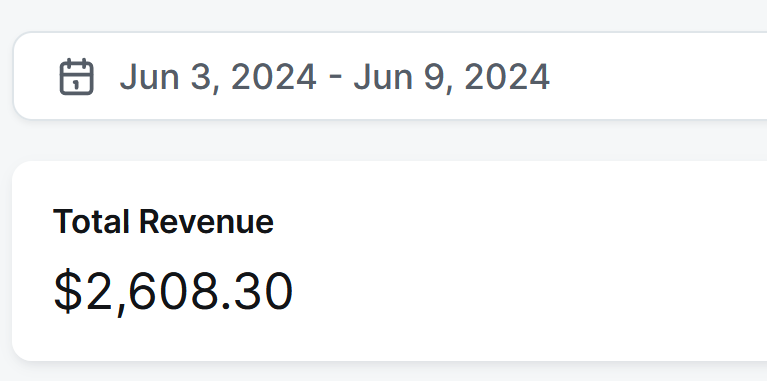Click the $2,608.30 revenue amount
The image size is (767, 381).
click(173, 292)
